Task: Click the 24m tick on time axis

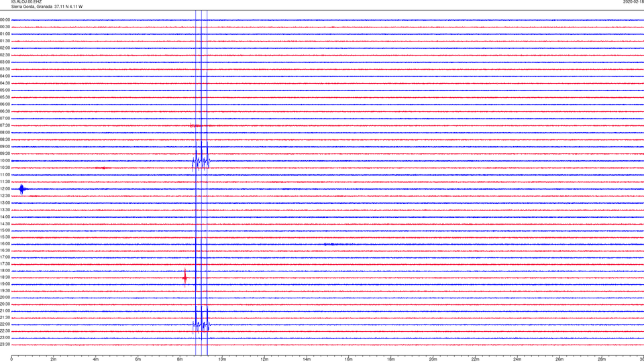Action: (x=517, y=359)
